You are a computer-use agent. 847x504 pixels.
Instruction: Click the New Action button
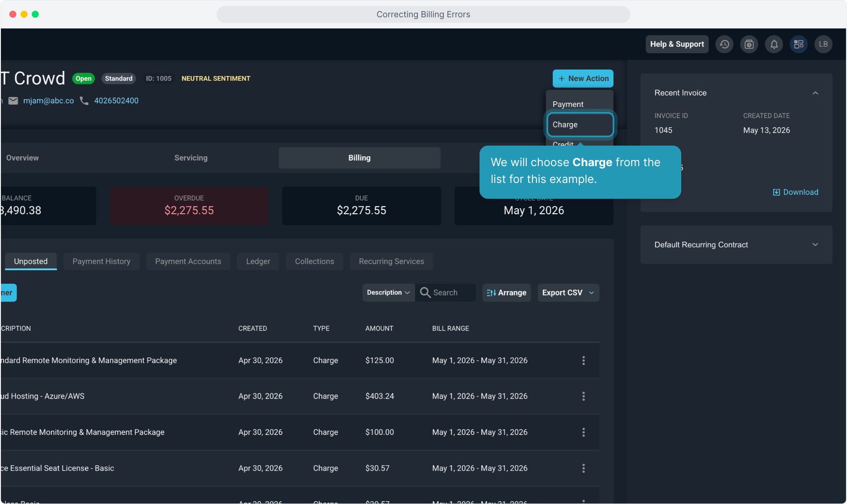tap(583, 78)
